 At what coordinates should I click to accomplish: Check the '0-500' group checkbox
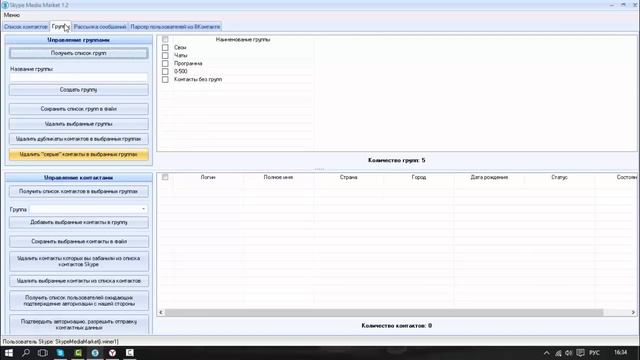coord(165,71)
